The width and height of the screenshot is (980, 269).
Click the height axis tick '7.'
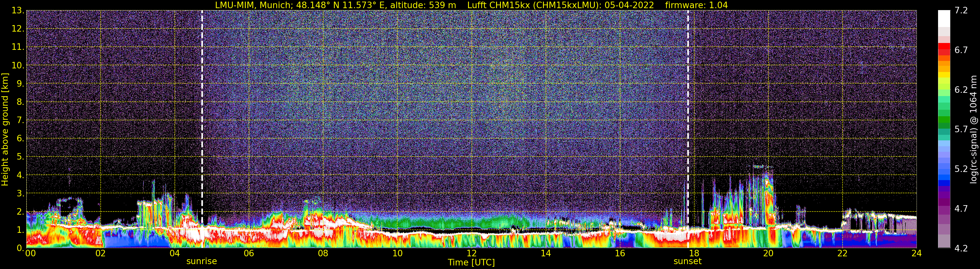(20, 120)
